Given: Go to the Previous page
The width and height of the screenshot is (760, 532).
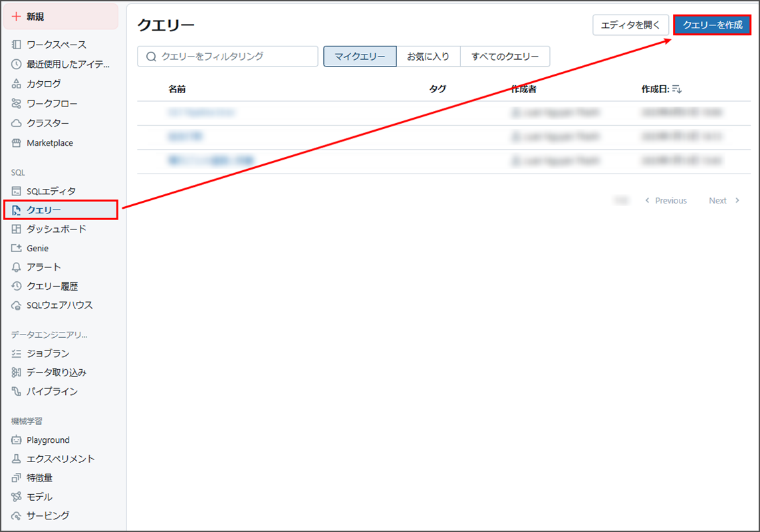Looking at the screenshot, I should click(666, 200).
